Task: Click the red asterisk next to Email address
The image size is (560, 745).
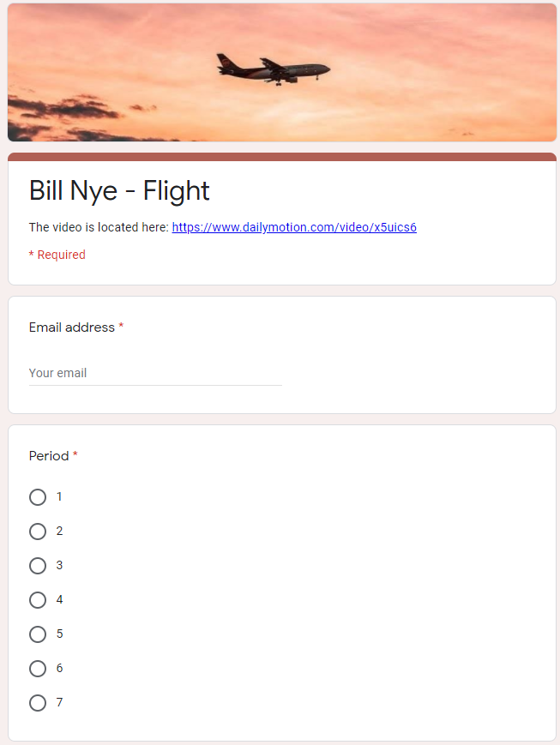Action: [120, 327]
